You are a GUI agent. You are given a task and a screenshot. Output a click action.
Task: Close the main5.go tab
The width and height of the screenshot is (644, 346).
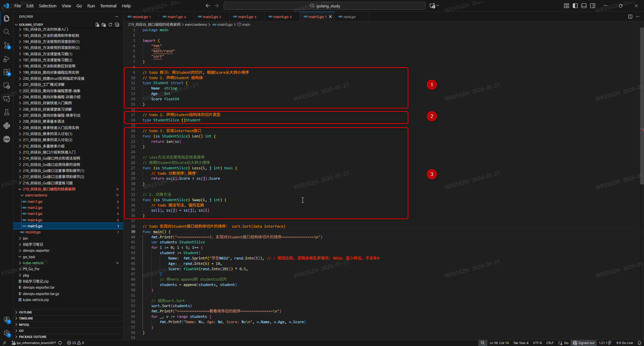click(x=330, y=17)
